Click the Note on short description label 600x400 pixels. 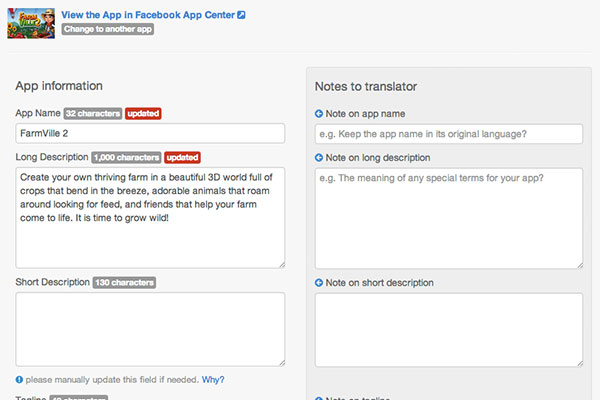click(379, 282)
